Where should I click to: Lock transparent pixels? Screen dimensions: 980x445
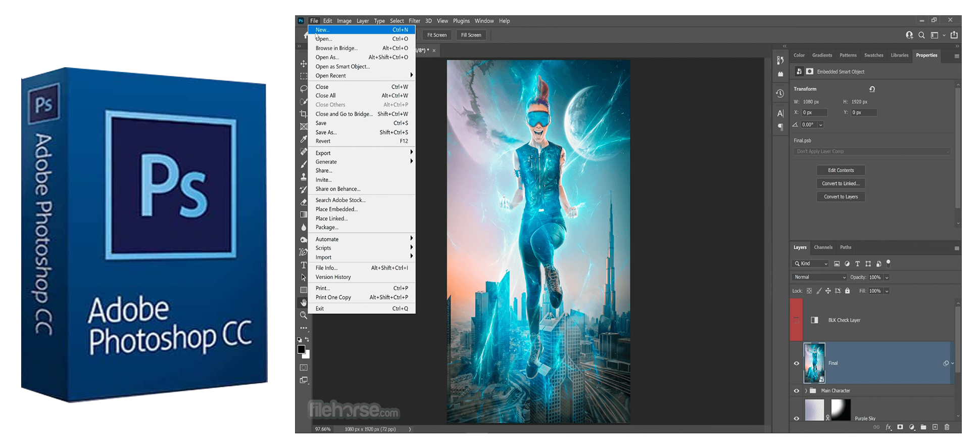click(809, 291)
